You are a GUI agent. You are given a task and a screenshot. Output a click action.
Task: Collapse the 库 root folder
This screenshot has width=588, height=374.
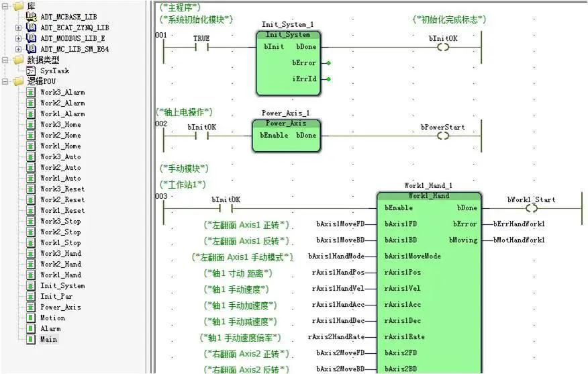pyautogui.click(x=5, y=6)
